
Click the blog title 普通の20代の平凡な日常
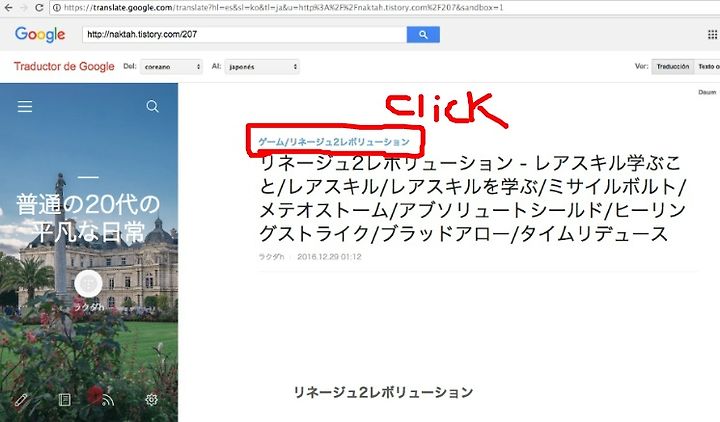click(88, 218)
